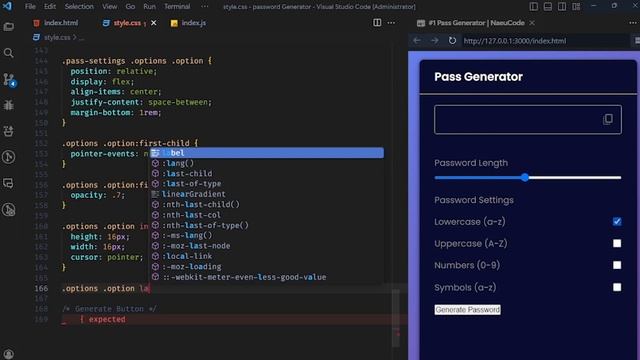The height and width of the screenshot is (360, 640).
Task: Open the remote explorer icon in activity bar
Action: point(9,183)
